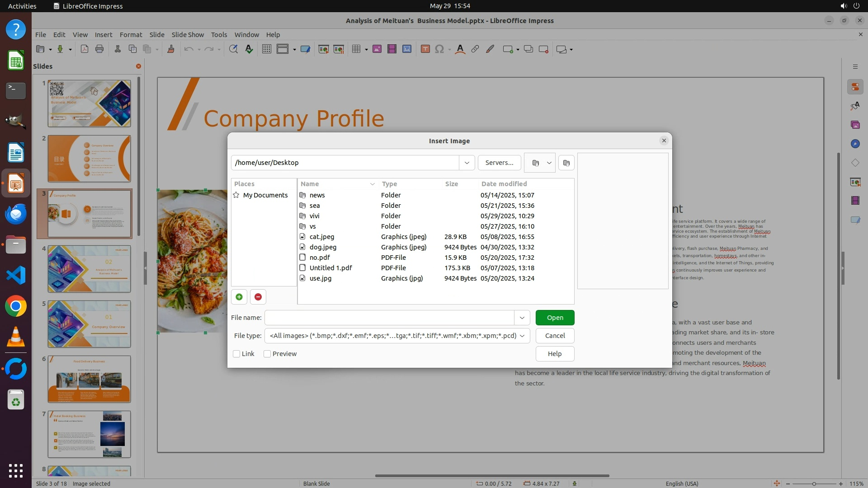Click the insert table toolbar icon
Image resolution: width=868 pixels, height=488 pixels.
pyautogui.click(x=356, y=49)
